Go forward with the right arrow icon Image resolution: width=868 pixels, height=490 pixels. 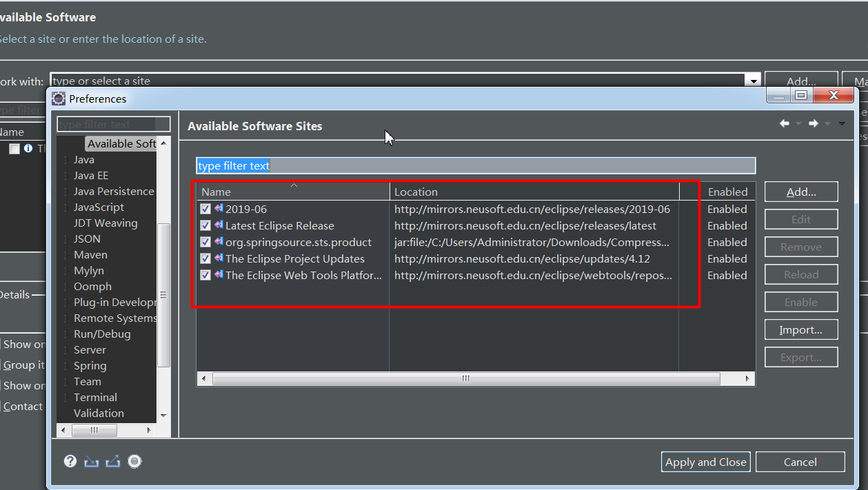pos(814,123)
